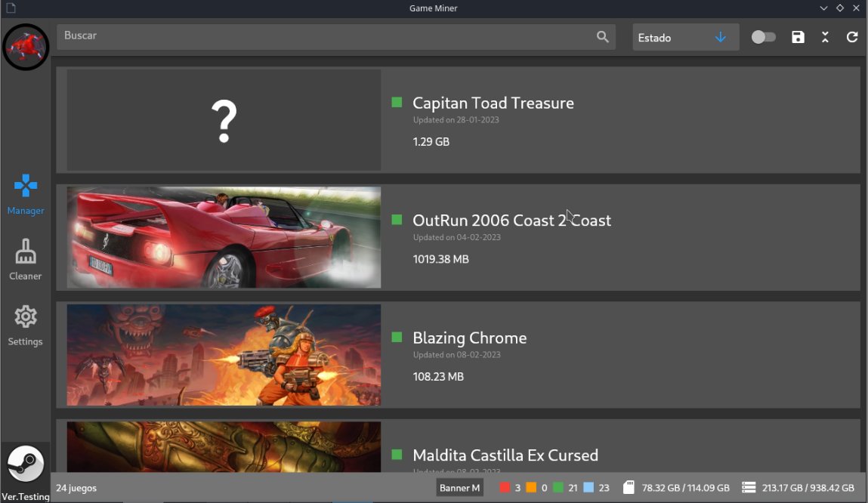Click the internal disk storage icon

(x=749, y=487)
